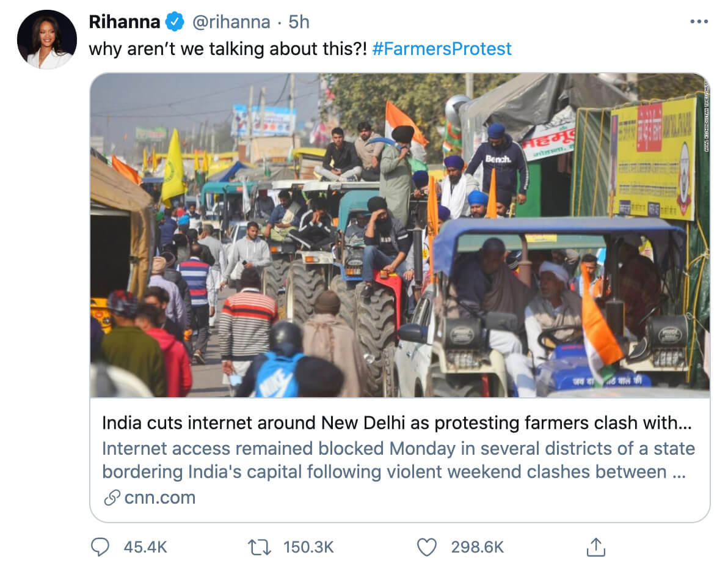Click the Internet access remained blocked description
The width and height of the screenshot is (728, 566).
pos(398,460)
